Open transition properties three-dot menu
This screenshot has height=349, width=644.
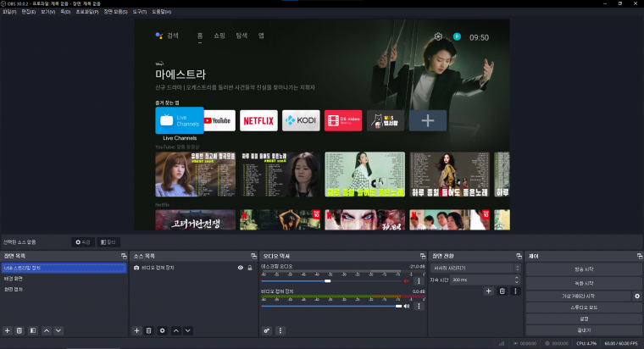[x=515, y=291]
